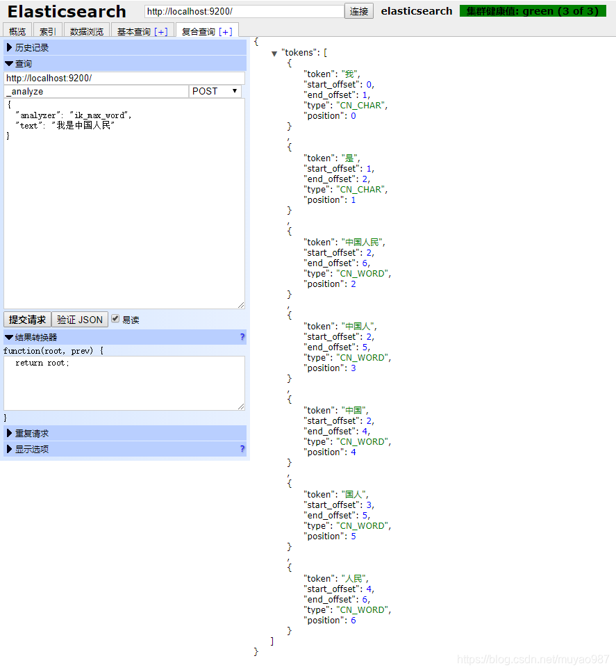
Task: Click the 验证 JSON button
Action: pos(80,320)
